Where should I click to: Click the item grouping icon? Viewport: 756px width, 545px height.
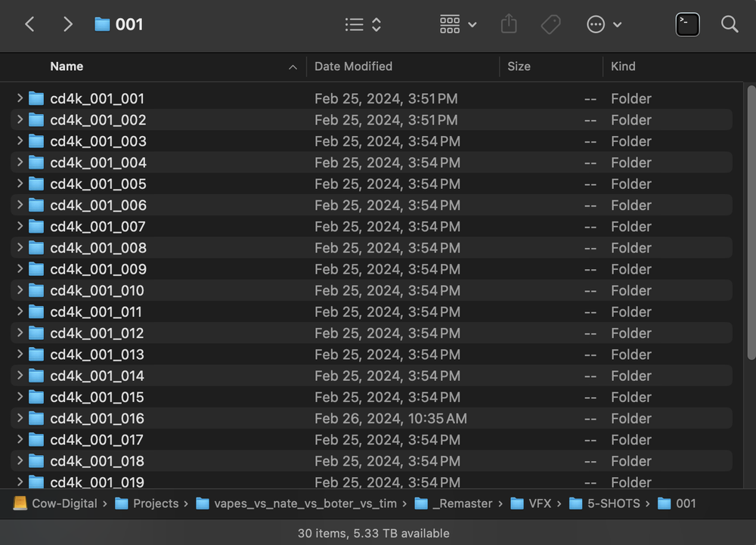click(x=449, y=24)
